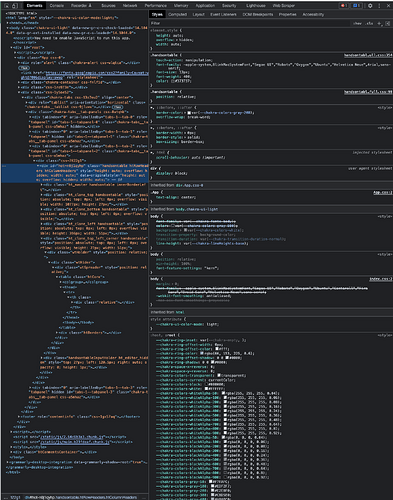Viewport: 393px width, 500px height.
Task: Select the Computed styles tab
Action: click(x=177, y=15)
